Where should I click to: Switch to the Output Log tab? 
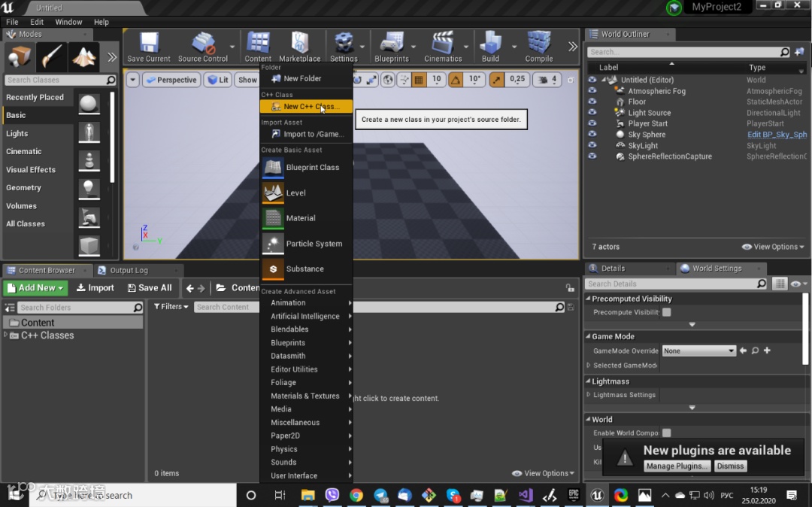129,270
